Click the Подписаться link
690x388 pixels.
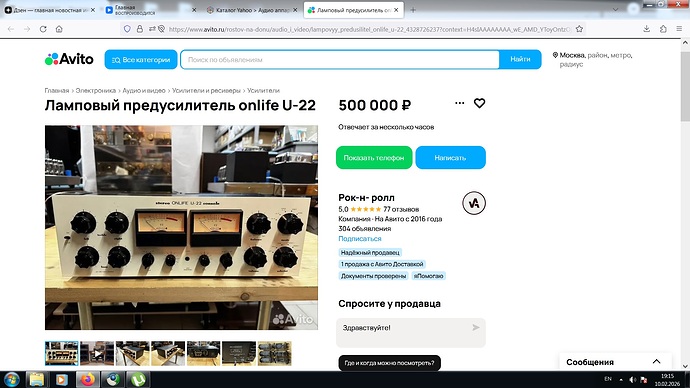pos(360,238)
